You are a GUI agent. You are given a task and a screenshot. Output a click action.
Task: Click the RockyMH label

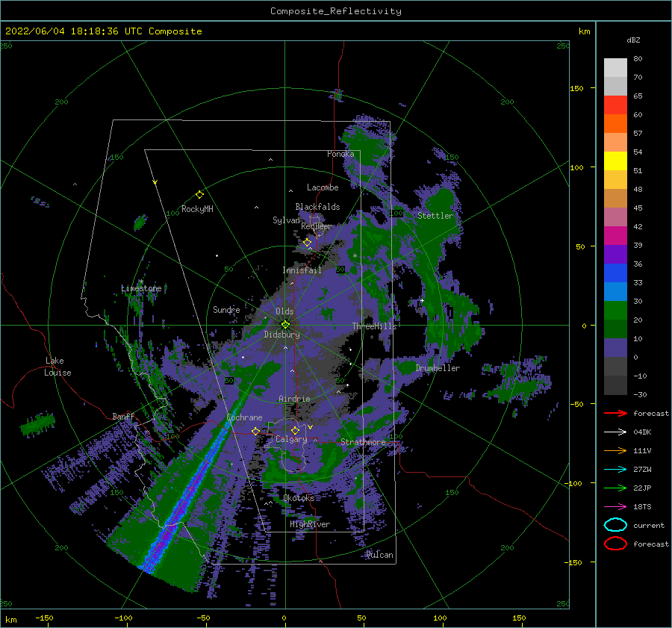click(x=197, y=209)
